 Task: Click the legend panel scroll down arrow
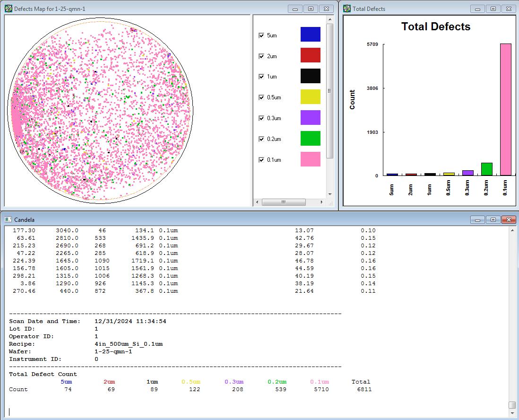click(x=330, y=193)
